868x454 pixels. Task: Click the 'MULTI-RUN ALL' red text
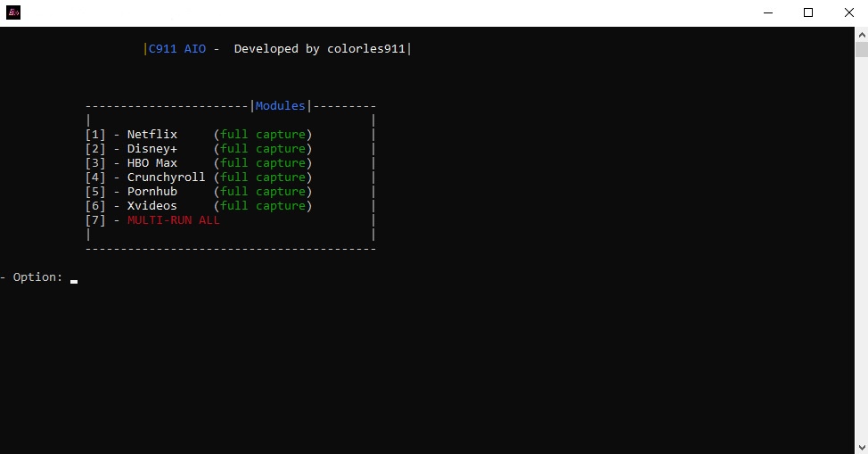[173, 219]
